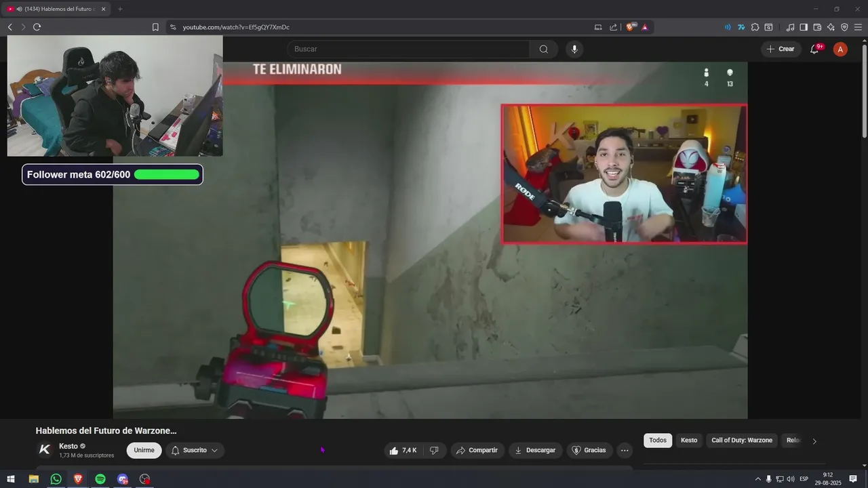Screen dimensions: 868x488
Task: Bookmark this page with the bookmark icon
Action: [x=155, y=27]
